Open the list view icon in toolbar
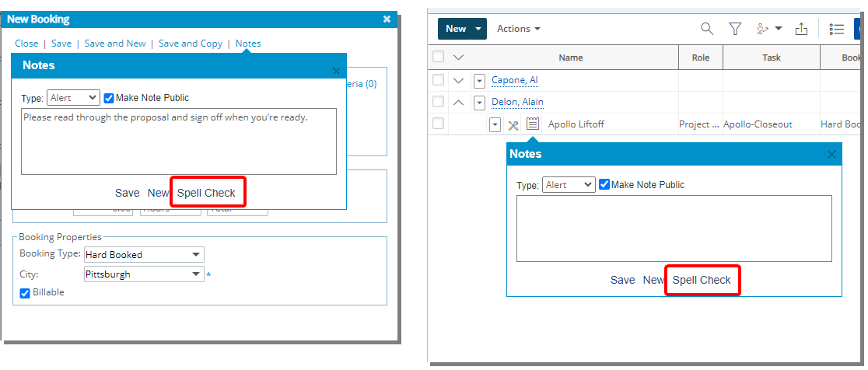This screenshot has width=868, height=370. coord(836,29)
